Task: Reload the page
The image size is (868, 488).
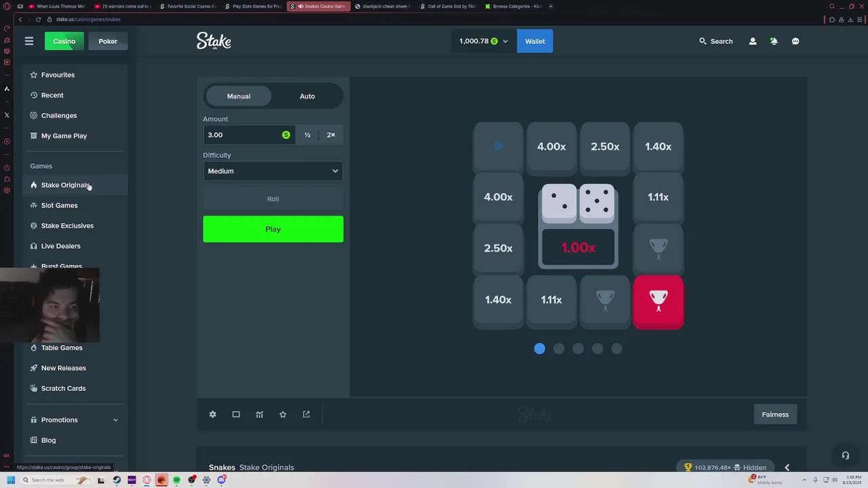Action: (x=38, y=20)
